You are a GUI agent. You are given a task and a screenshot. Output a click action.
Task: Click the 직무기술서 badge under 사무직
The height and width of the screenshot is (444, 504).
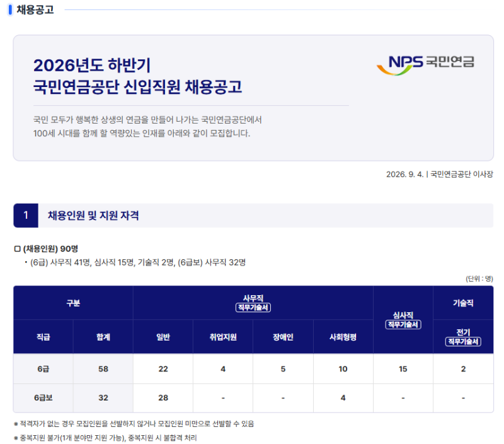253,308
